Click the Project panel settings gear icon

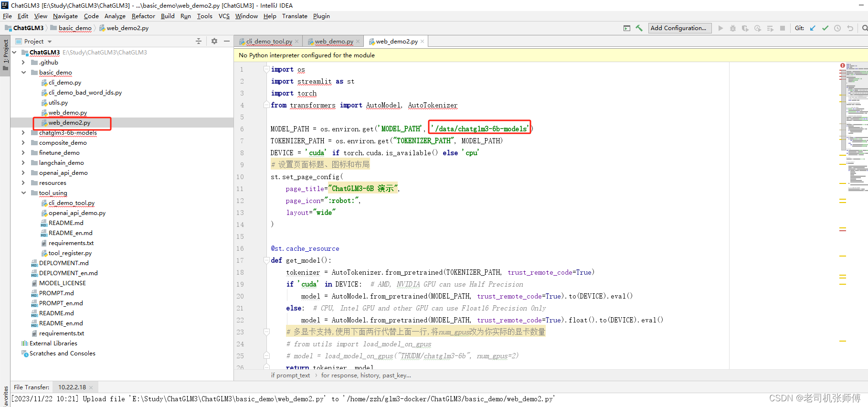pos(214,41)
